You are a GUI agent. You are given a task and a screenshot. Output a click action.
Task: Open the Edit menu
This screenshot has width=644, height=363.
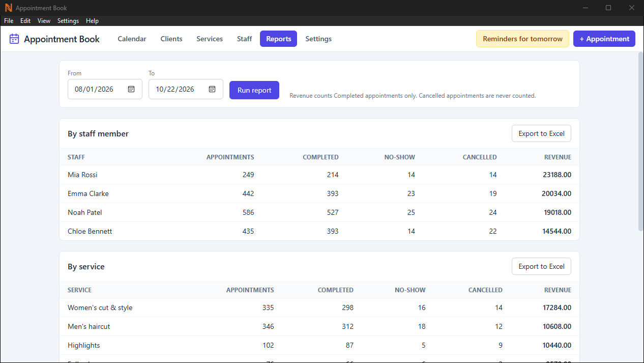(25, 21)
